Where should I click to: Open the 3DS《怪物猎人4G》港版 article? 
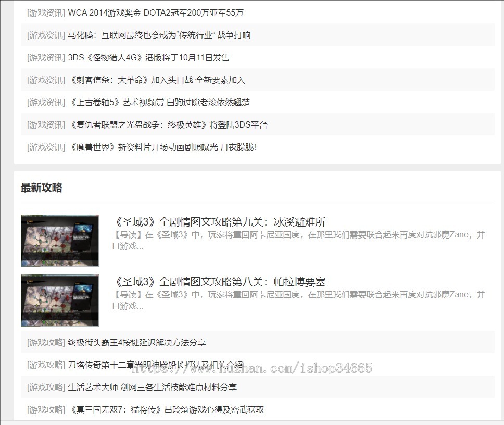coord(149,57)
